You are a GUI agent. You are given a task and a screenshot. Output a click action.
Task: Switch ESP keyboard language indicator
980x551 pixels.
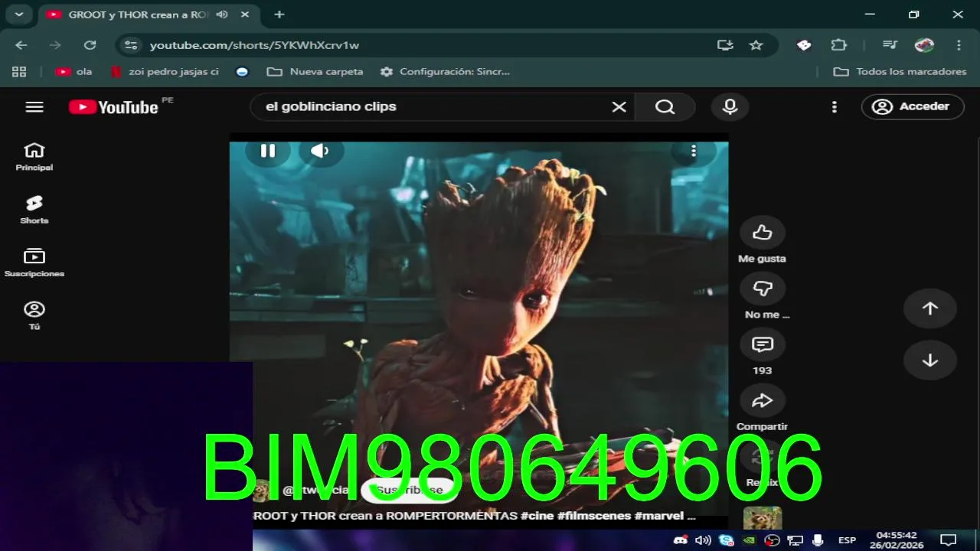[848, 540]
